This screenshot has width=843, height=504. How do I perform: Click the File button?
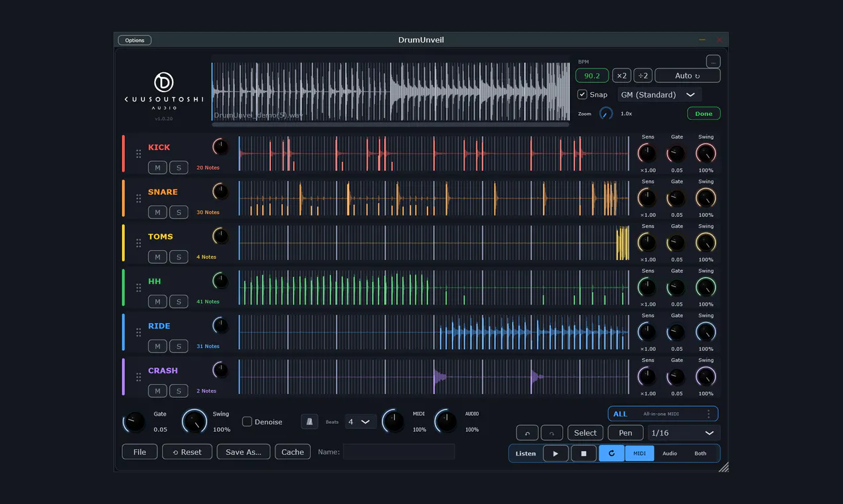139,452
